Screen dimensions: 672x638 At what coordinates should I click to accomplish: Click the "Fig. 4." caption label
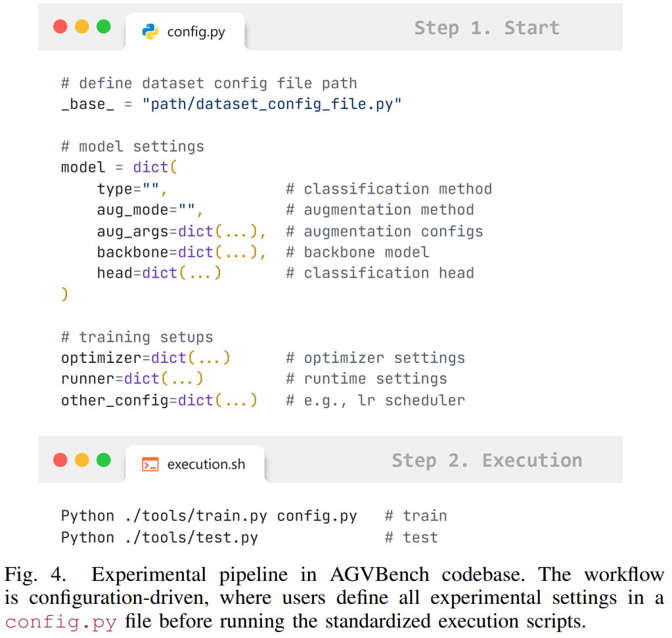(x=35, y=574)
